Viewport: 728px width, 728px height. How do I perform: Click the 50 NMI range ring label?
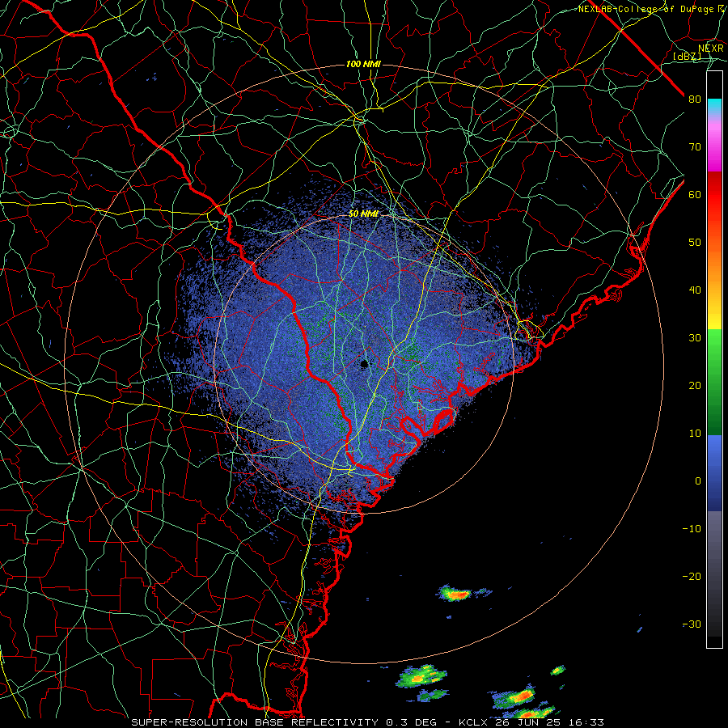pyautogui.click(x=363, y=214)
